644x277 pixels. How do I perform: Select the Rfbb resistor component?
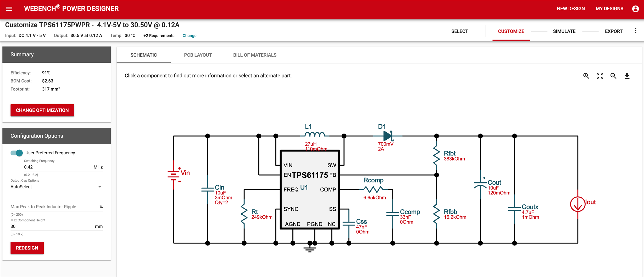tap(436, 214)
